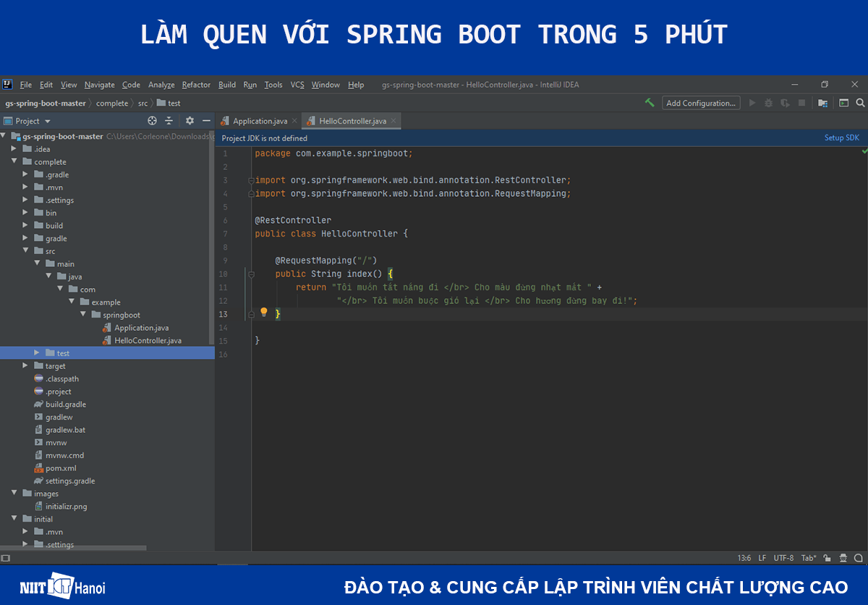Click the lightbulb intention icon on line 13
This screenshot has height=605, width=868.
263,311
